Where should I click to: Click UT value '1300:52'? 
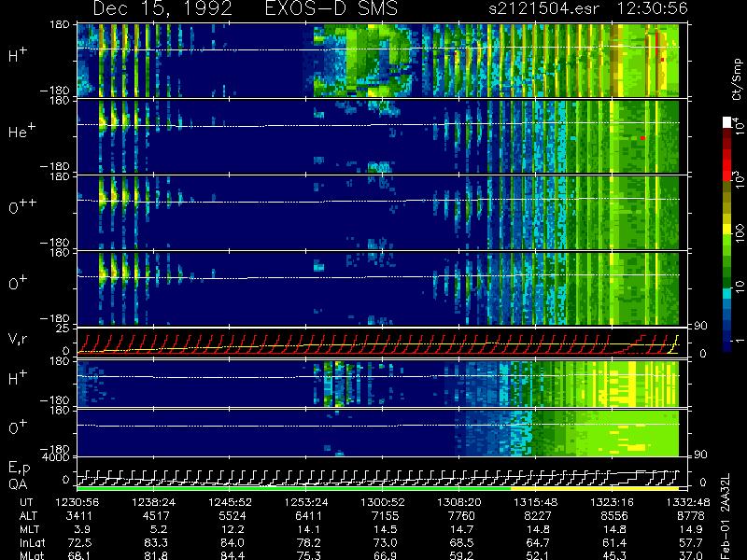383,502
